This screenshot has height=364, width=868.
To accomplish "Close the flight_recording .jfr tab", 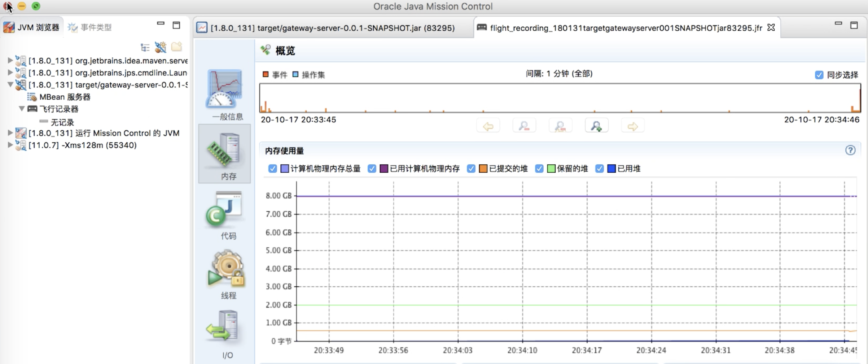I will click(x=771, y=27).
